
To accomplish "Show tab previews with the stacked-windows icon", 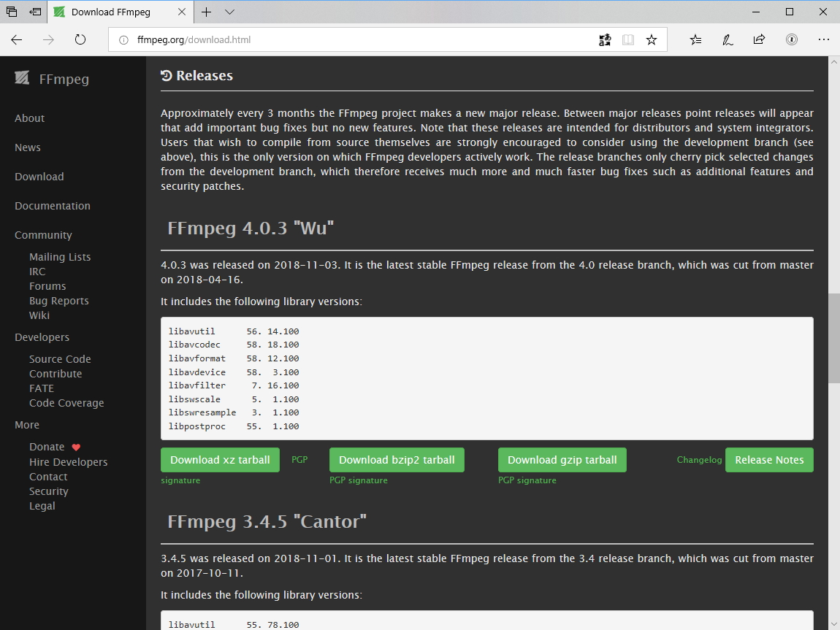I will tap(11, 12).
